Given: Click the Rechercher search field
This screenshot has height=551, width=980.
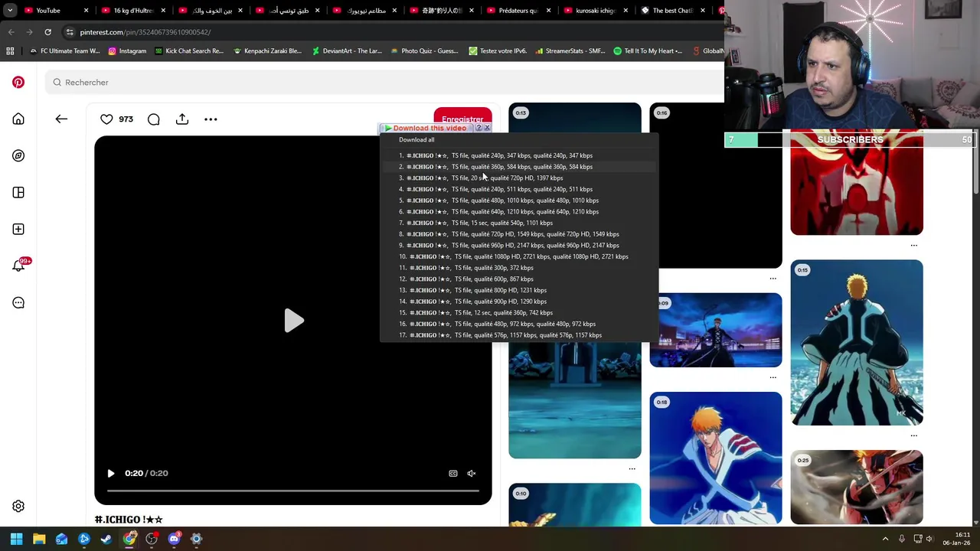Looking at the screenshot, I should [x=383, y=82].
